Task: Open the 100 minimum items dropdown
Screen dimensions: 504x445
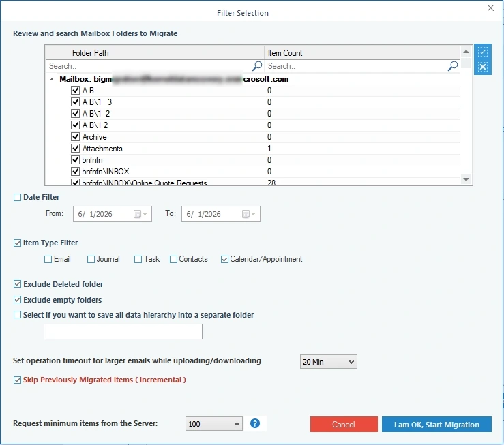Action: [x=213, y=424]
